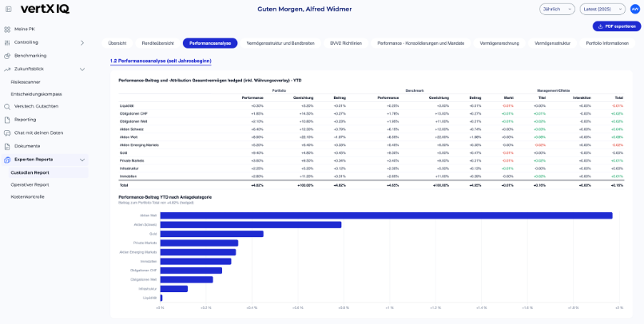Viewport: 644px width, 324px height.
Task: Expand the Controlling menu chevron
Action: [82, 42]
